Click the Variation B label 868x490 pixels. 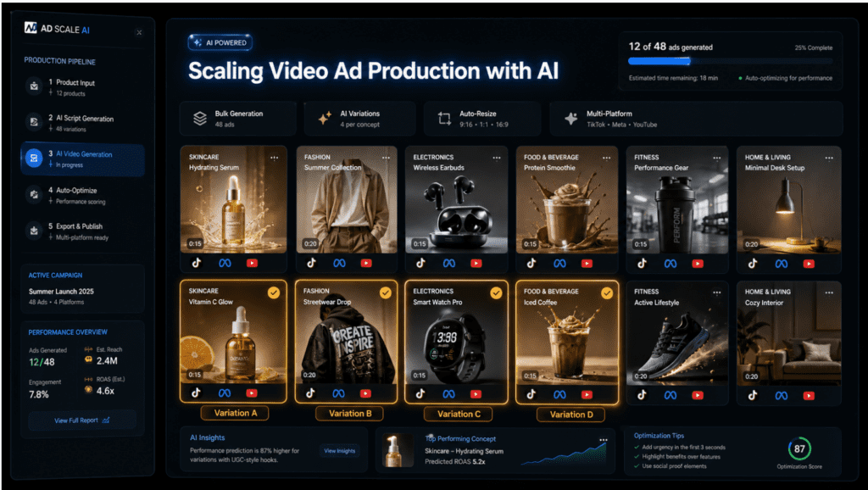point(350,414)
